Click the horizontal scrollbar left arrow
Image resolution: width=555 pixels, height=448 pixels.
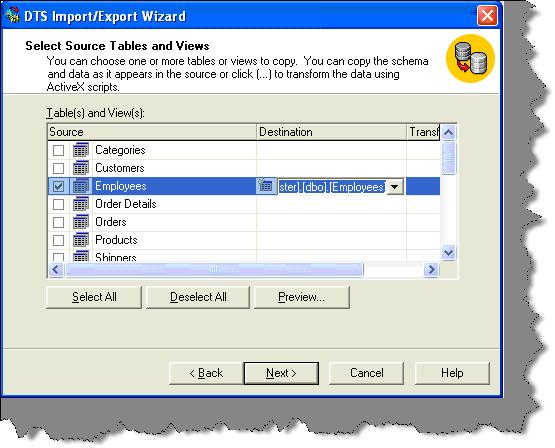(56, 270)
